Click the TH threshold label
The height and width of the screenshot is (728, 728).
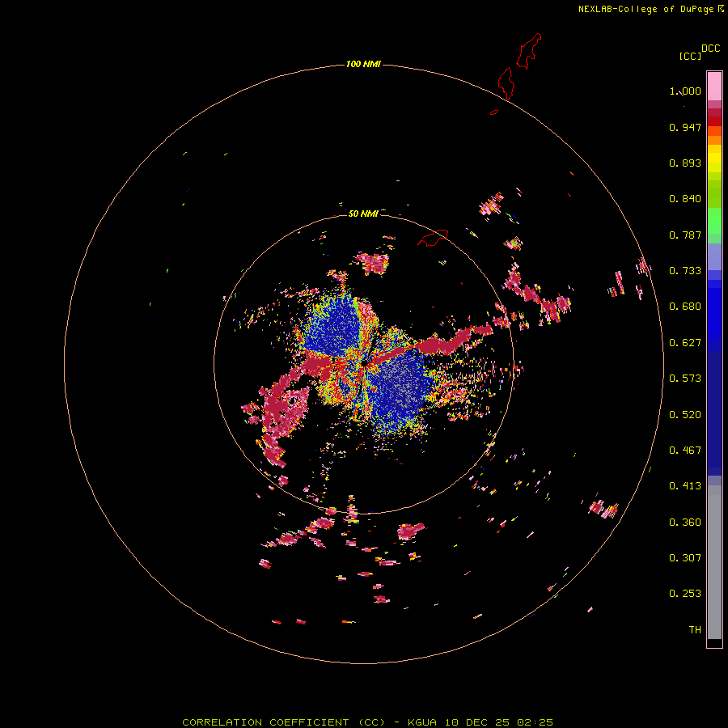click(695, 630)
